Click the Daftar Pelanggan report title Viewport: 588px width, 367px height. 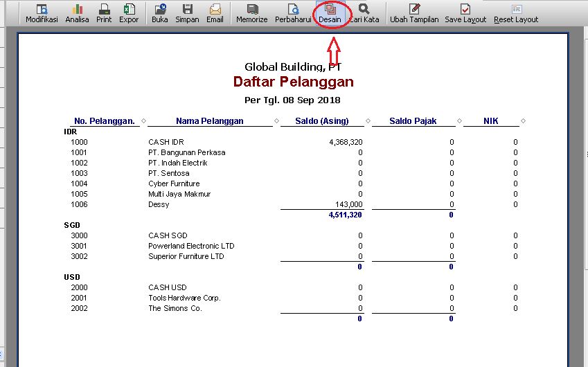(x=293, y=82)
